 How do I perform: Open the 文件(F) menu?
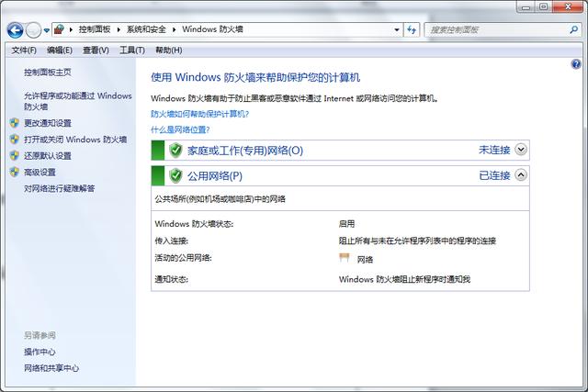click(24, 50)
